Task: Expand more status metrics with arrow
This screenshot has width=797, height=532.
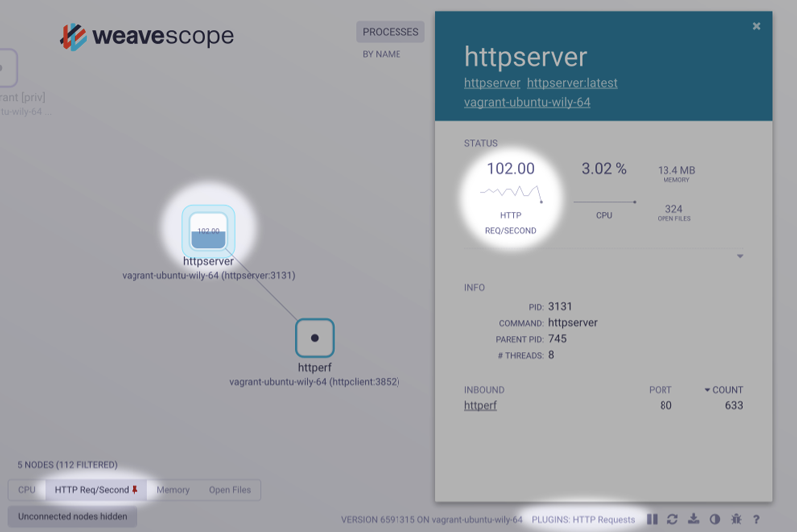Action: pyautogui.click(x=739, y=257)
